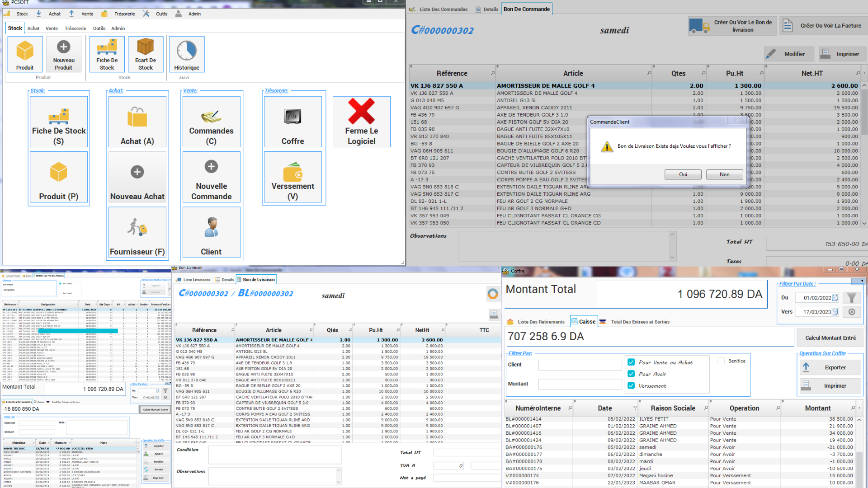Toggle the Verssement checkbox

[631, 386]
